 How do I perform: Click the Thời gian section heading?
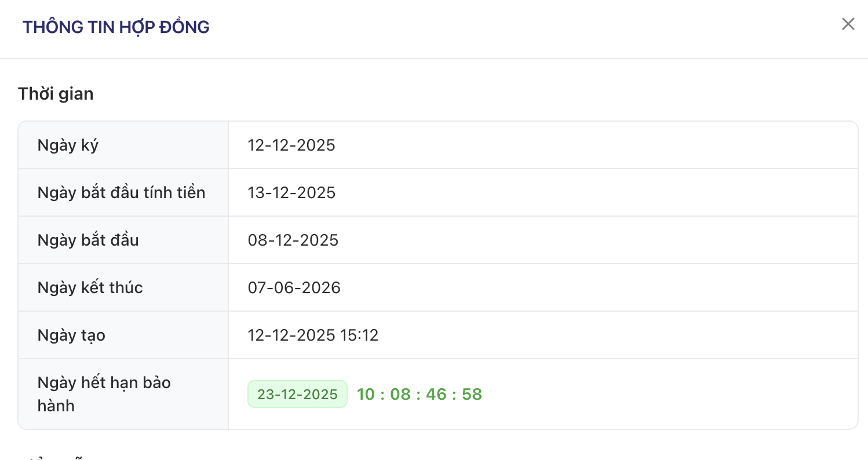tap(56, 94)
